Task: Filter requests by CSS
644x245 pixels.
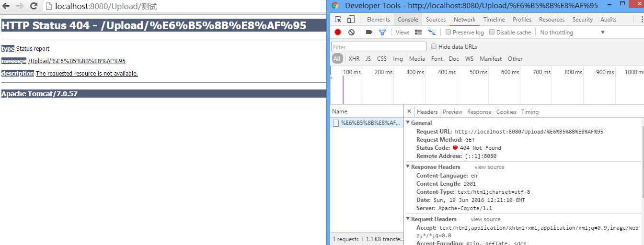Action: point(382,58)
